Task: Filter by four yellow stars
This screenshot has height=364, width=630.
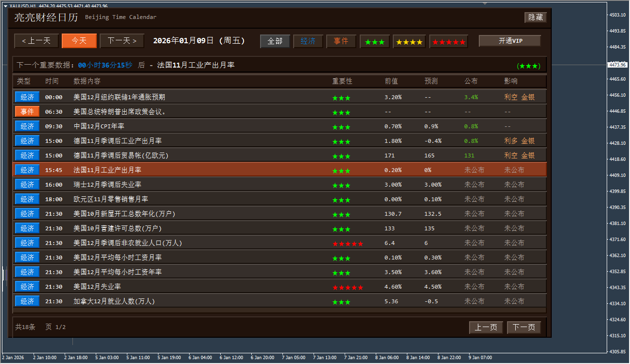Action: click(x=409, y=42)
